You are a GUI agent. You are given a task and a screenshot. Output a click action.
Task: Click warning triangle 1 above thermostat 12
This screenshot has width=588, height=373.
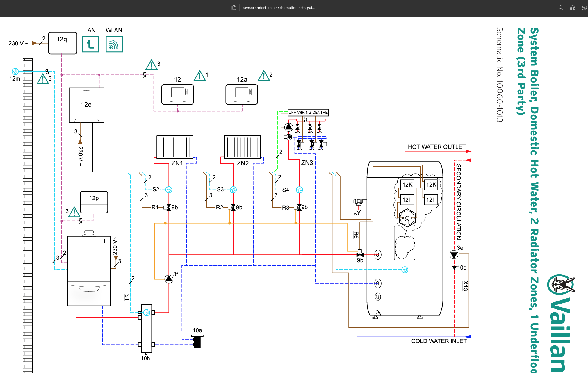tap(200, 76)
